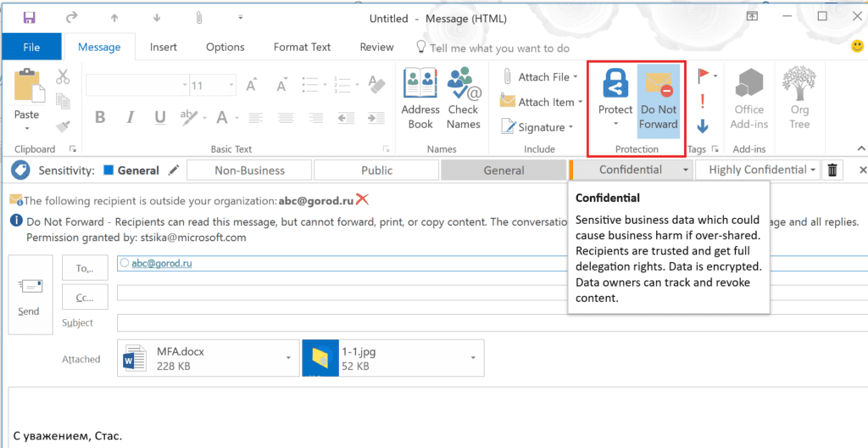Viewport: 868px width, 448px height.
Task: Open the Address Book
Action: [420, 98]
